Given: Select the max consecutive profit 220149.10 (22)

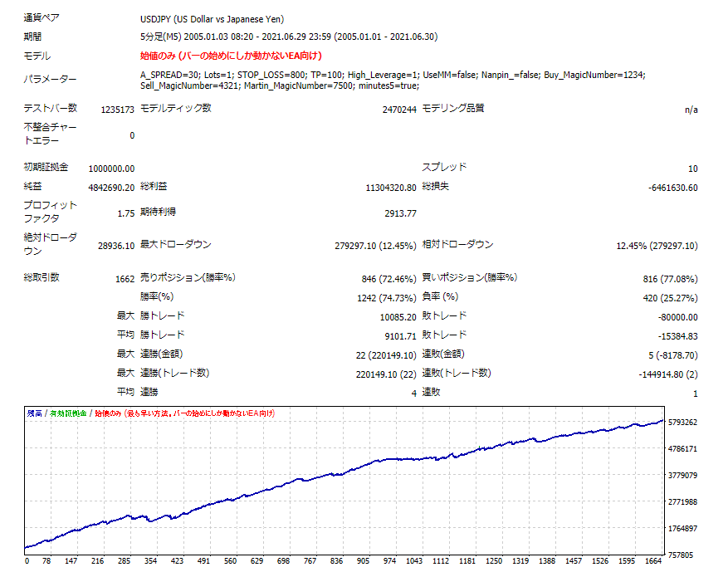Looking at the screenshot, I should click(386, 374).
